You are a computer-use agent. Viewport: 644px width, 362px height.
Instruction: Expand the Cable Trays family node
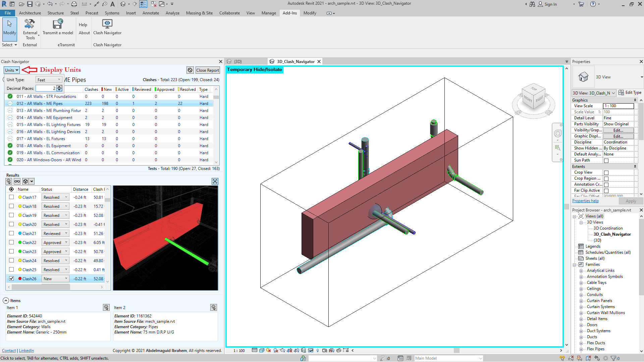(x=581, y=283)
